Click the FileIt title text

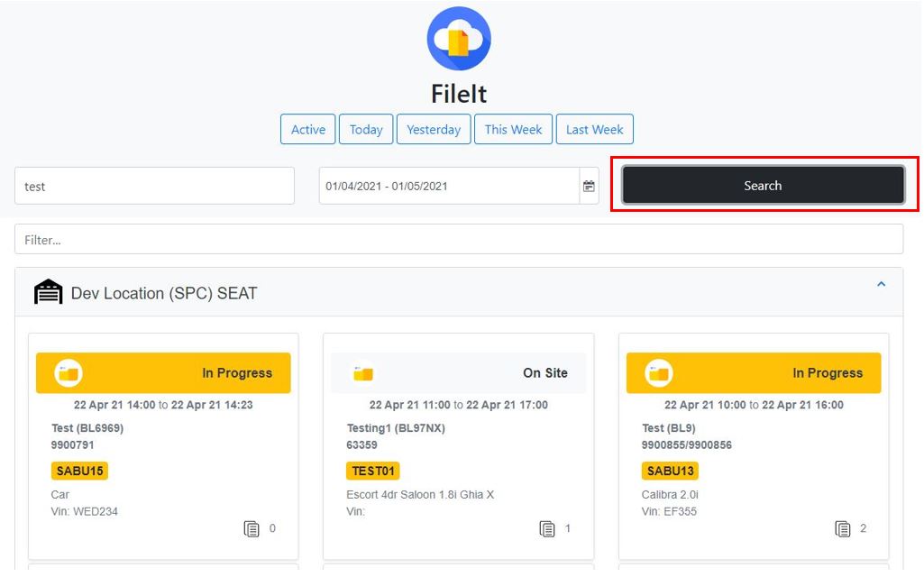pyautogui.click(x=459, y=94)
